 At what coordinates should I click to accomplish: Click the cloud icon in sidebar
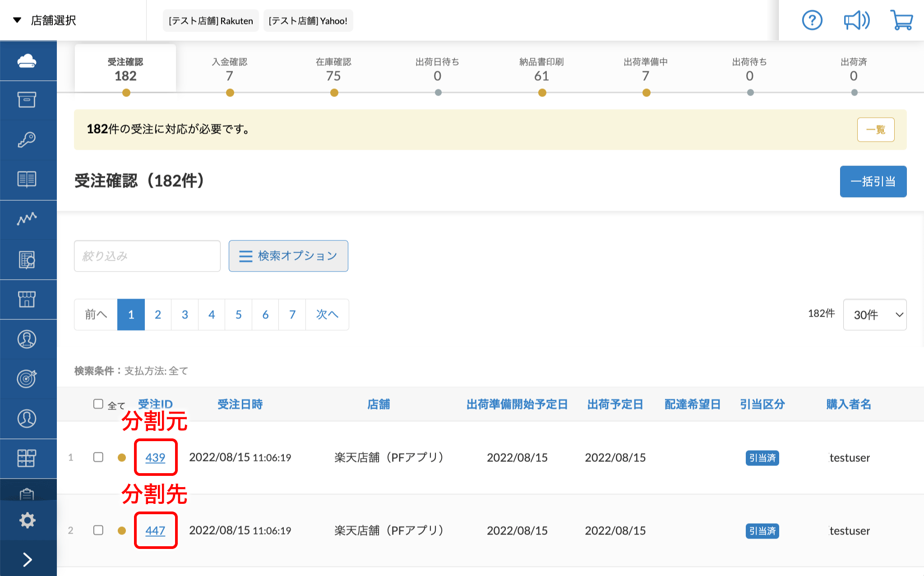coord(27,61)
